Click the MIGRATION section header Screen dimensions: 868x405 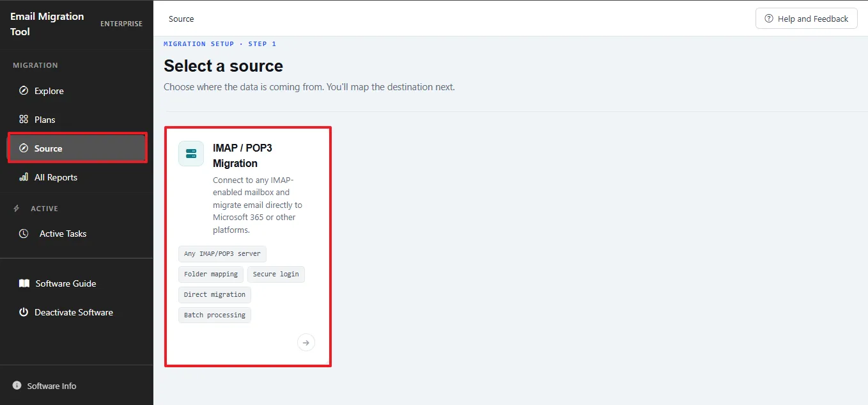pyautogui.click(x=35, y=65)
